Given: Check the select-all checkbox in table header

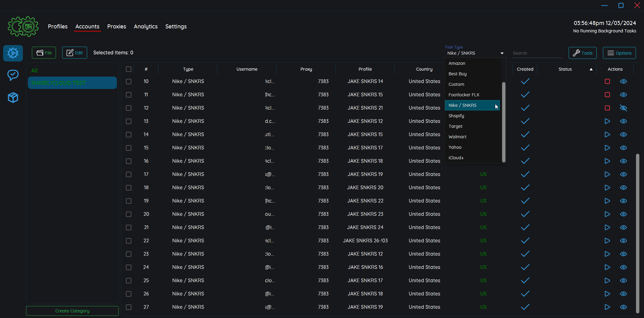Looking at the screenshot, I should pos(129,69).
